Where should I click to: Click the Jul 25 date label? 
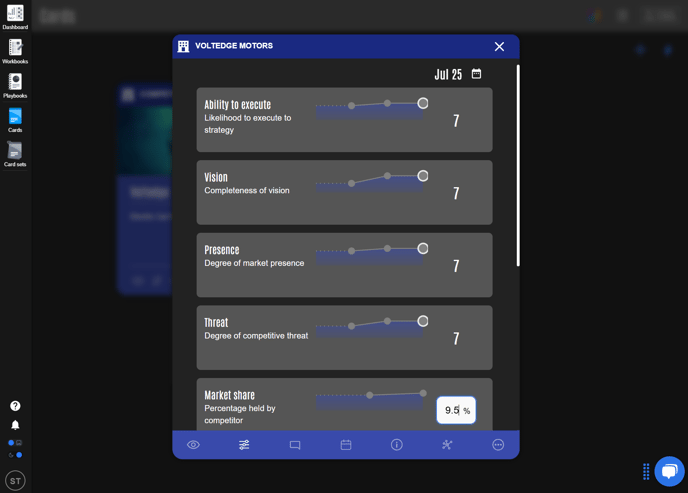[x=448, y=75]
